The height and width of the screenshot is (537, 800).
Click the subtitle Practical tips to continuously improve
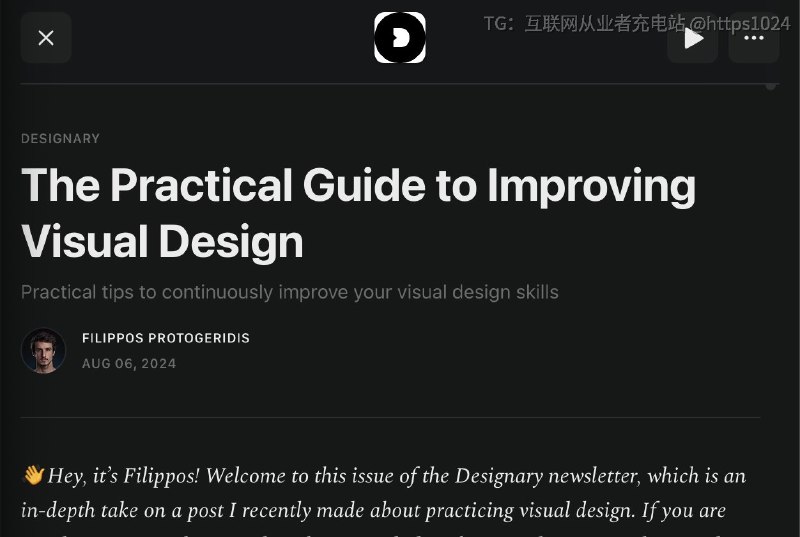click(290, 292)
